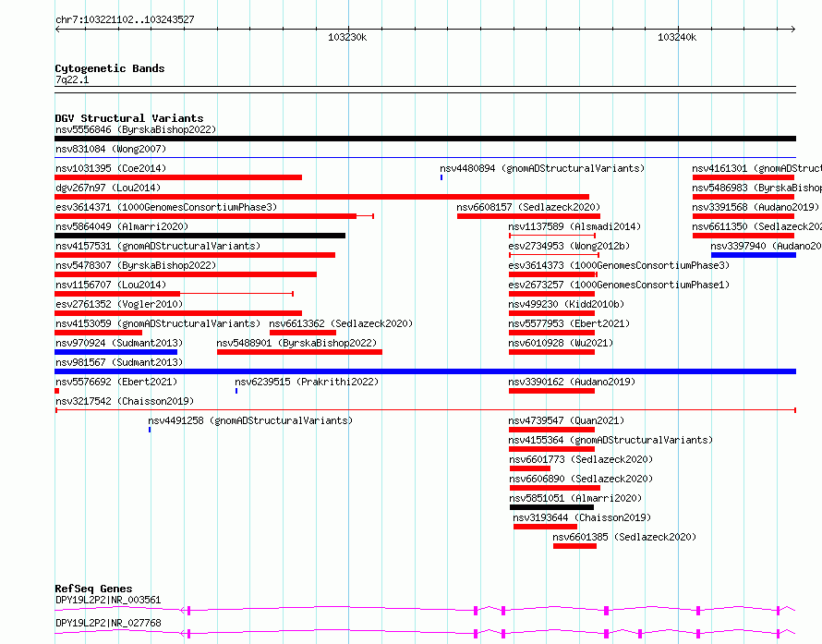Select the black nsv5851051 variant bar

551,507
